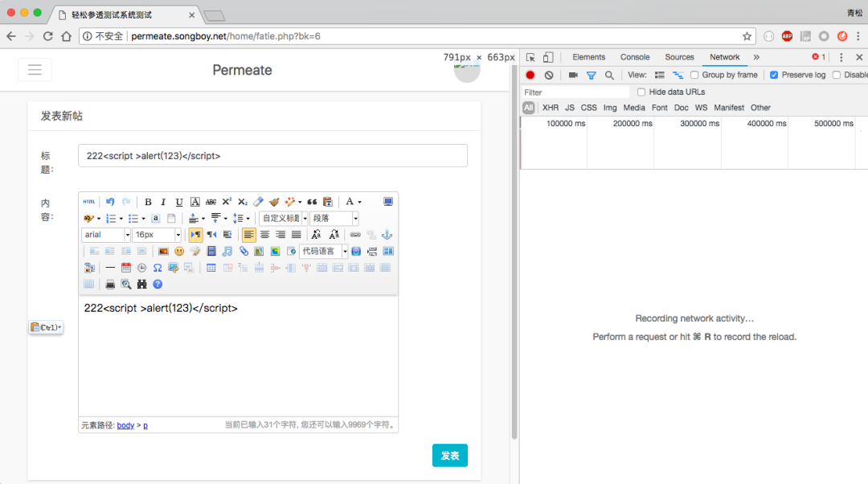868x484 pixels.
Task: Open HTML source mode in editor
Action: point(88,202)
